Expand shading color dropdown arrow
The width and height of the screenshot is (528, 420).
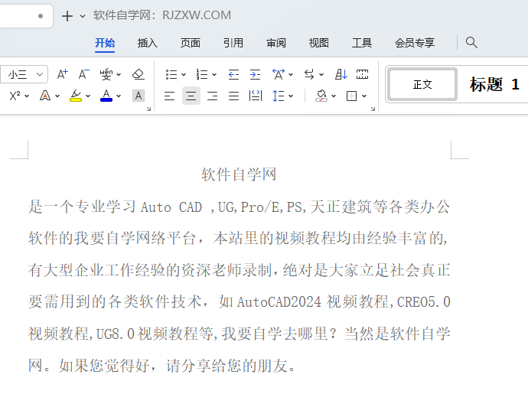pyautogui.click(x=334, y=96)
